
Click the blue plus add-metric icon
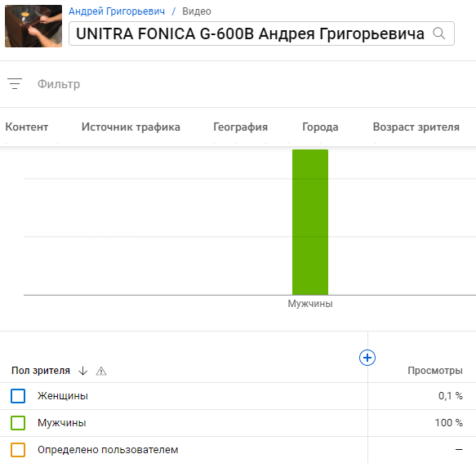click(x=367, y=358)
